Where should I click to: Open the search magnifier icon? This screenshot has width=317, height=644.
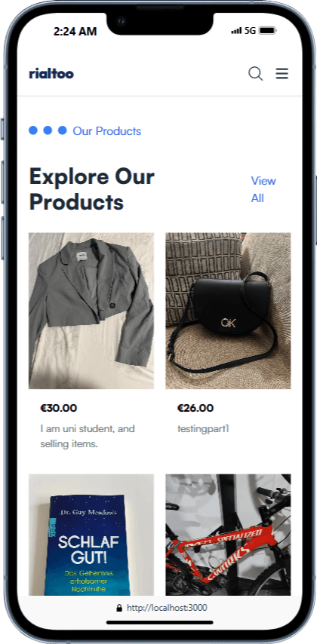click(255, 74)
